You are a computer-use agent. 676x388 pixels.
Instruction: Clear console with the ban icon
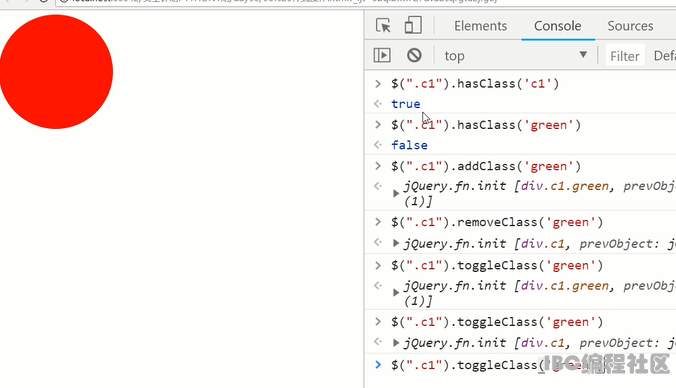pos(414,55)
